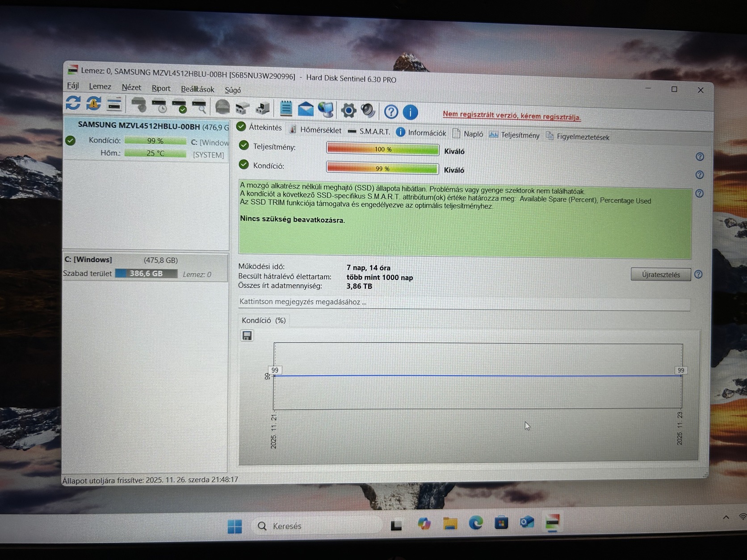Click the striped disk list toolbar icon

pyautogui.click(x=114, y=104)
